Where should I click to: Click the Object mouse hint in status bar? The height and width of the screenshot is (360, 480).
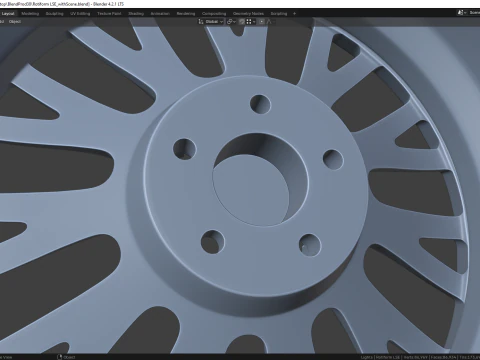tap(66, 357)
